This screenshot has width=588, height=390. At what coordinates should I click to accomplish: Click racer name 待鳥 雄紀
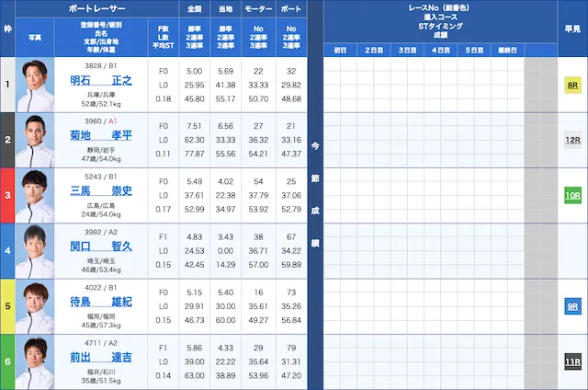click(101, 302)
